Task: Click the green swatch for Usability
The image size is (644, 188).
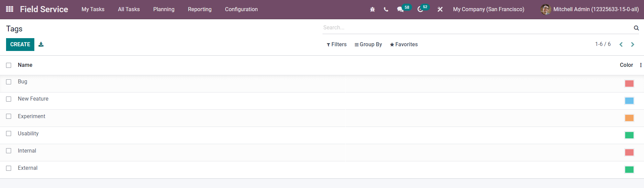Action: click(x=629, y=135)
